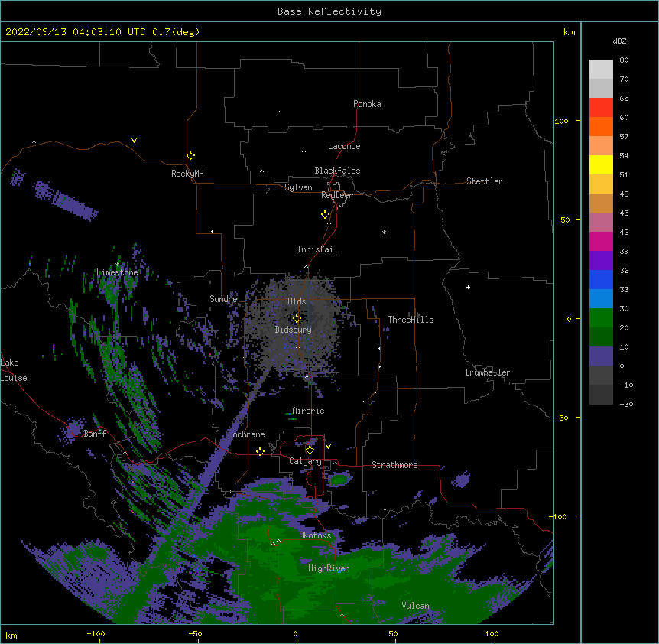
Task: Click the Blackfalds city label
Action: click(x=337, y=171)
